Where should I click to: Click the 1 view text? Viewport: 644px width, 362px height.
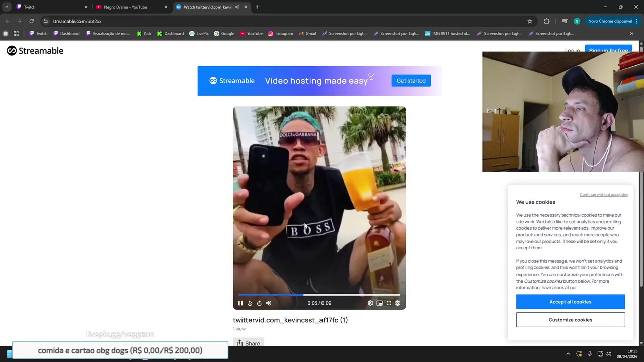239,329
